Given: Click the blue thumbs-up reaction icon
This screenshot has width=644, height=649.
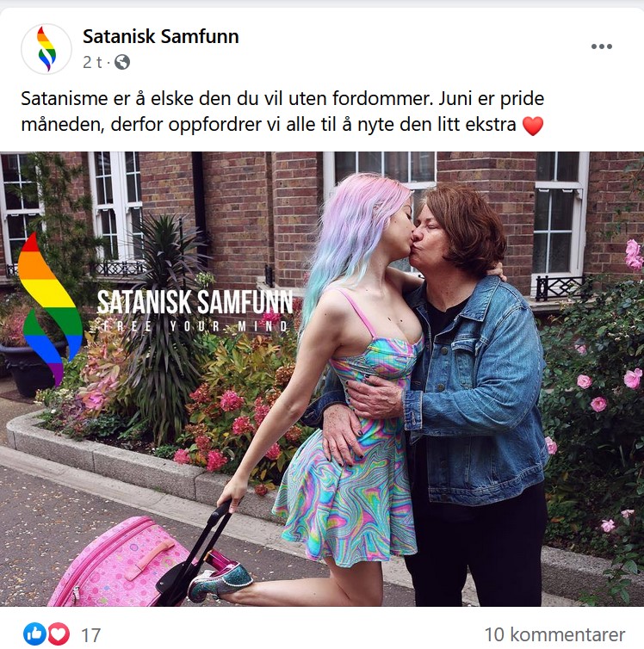Looking at the screenshot, I should [34, 634].
